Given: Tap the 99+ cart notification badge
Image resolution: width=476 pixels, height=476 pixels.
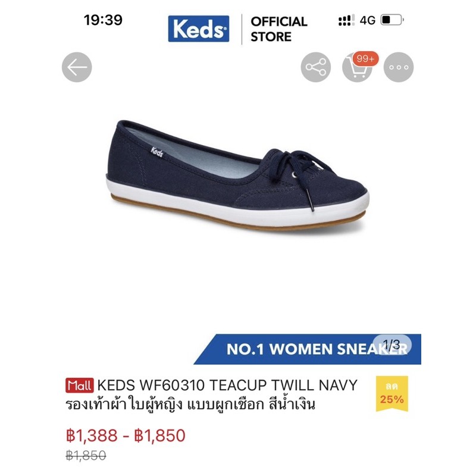Looking at the screenshot, I should [x=365, y=58].
